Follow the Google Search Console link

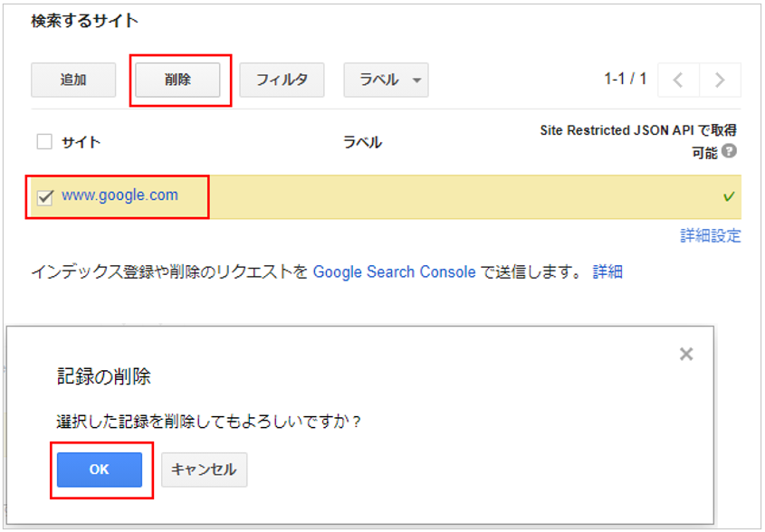[x=394, y=271]
